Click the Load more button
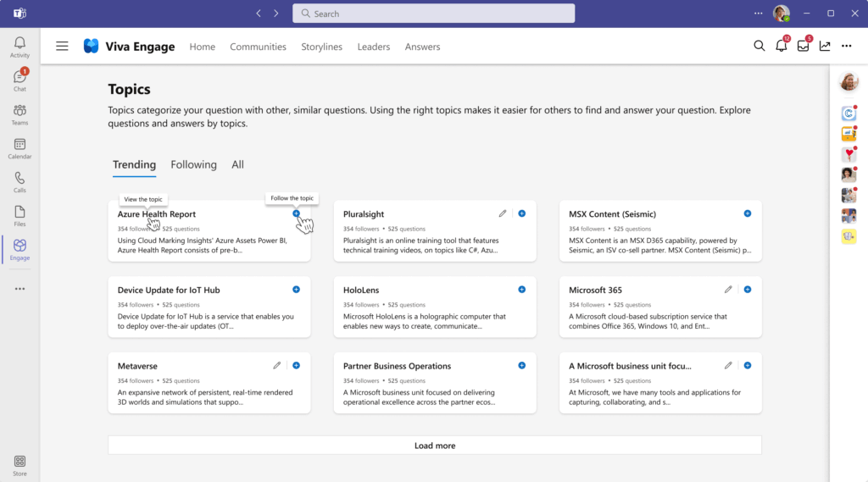Image resolution: width=868 pixels, height=482 pixels. (435, 446)
